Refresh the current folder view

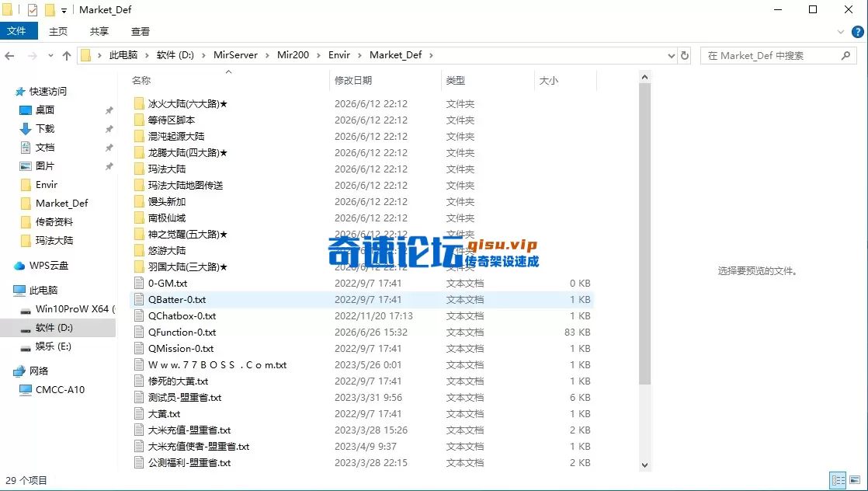click(685, 55)
